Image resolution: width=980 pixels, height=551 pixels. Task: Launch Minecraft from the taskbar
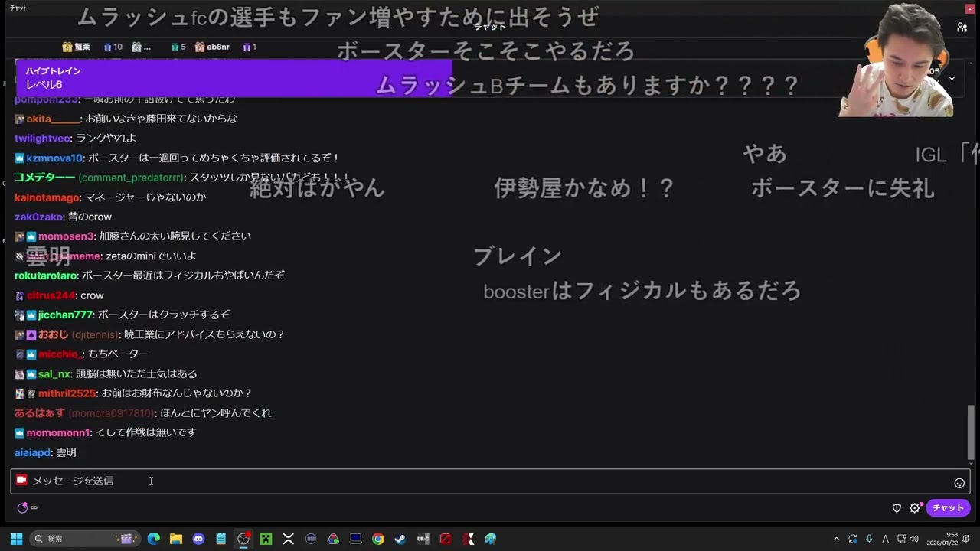[266, 539]
